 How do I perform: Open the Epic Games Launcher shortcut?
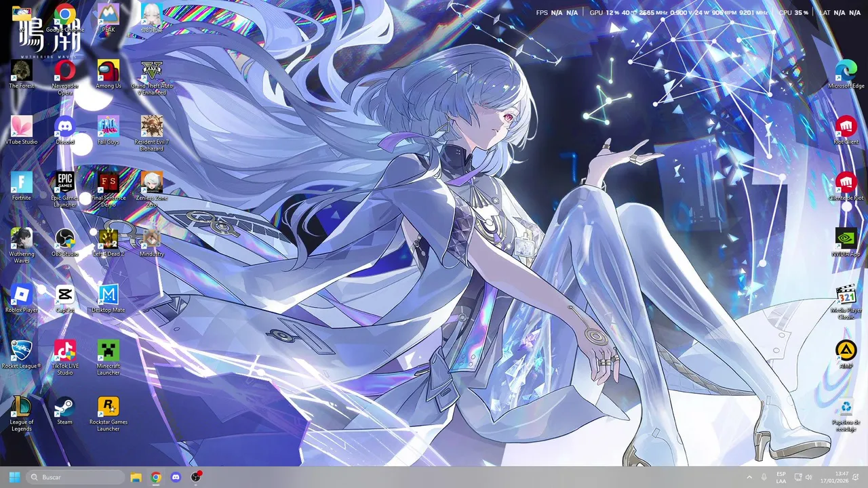pos(65,190)
